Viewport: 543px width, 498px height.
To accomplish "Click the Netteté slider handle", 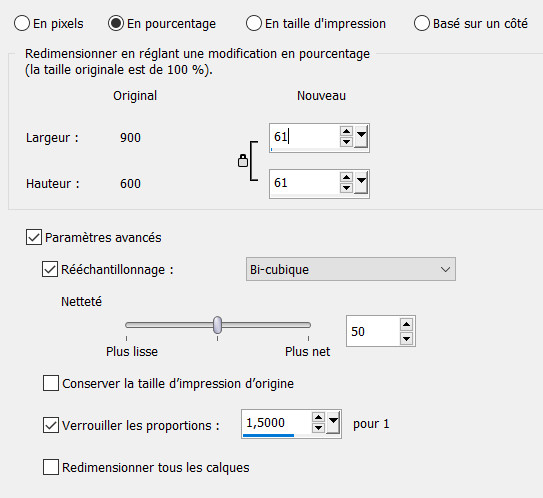I will click(x=217, y=325).
